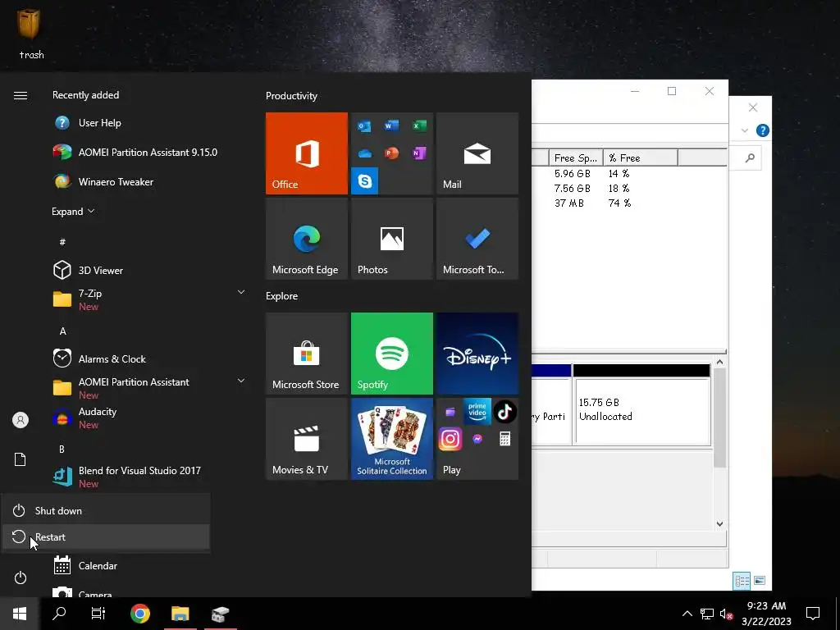Open Instagram icon in Play folder tile
The image size is (840, 630).
coord(450,440)
